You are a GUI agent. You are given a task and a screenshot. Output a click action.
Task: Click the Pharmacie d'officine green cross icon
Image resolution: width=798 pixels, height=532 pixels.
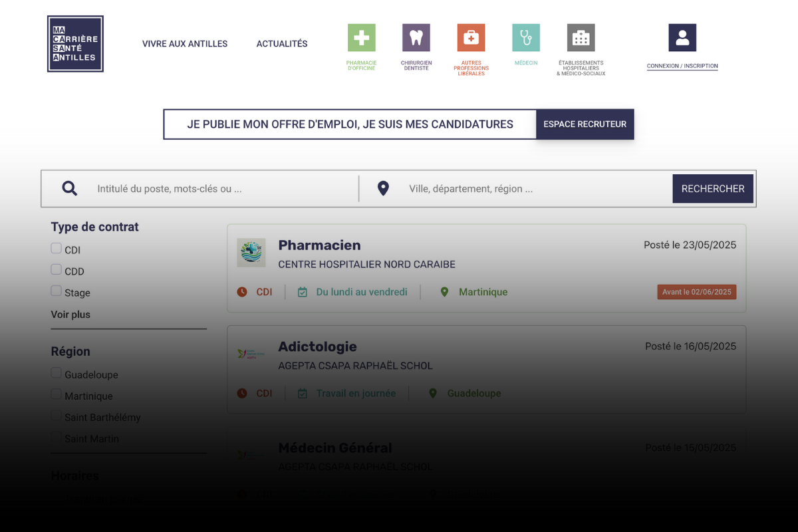pyautogui.click(x=361, y=38)
